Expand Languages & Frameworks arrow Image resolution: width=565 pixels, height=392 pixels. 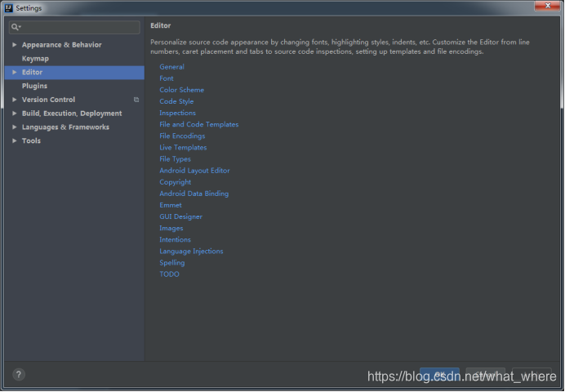pyautogui.click(x=15, y=127)
